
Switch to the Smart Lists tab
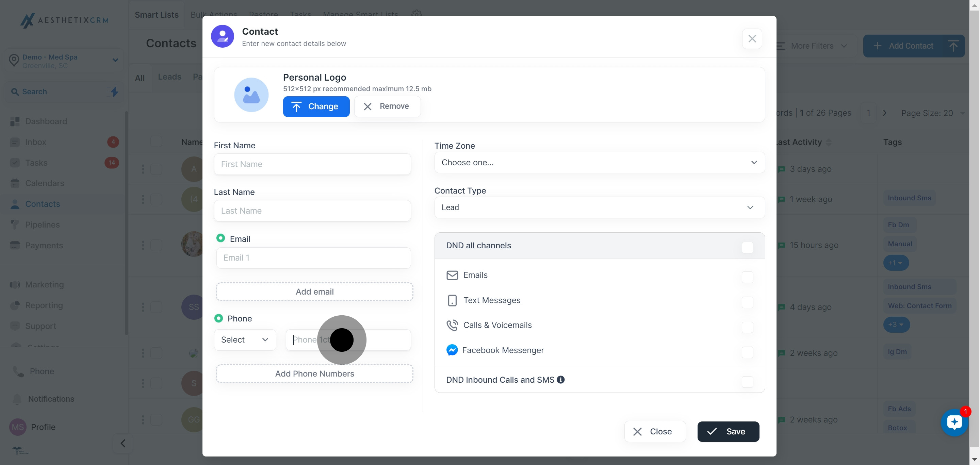(157, 15)
